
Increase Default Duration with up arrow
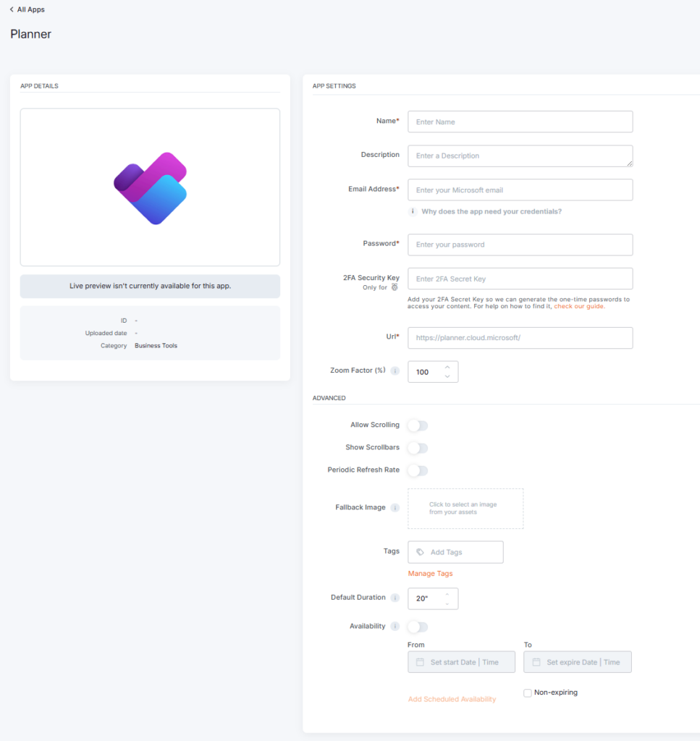pos(447,594)
